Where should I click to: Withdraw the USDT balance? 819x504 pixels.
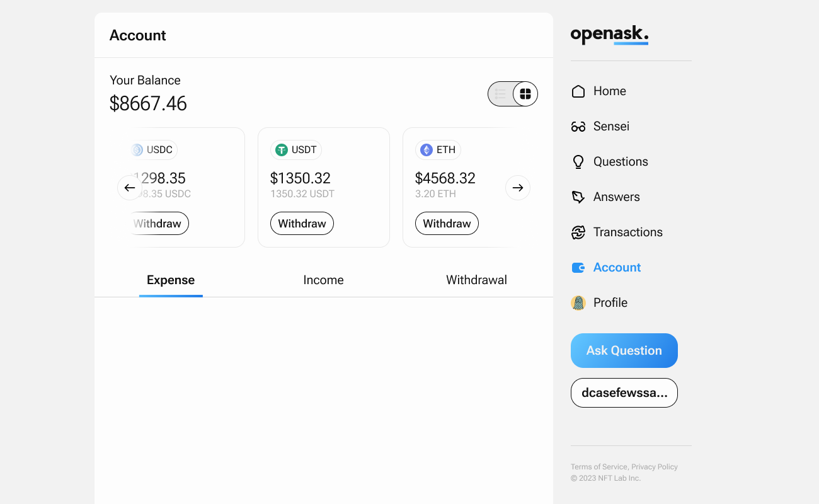coord(302,223)
